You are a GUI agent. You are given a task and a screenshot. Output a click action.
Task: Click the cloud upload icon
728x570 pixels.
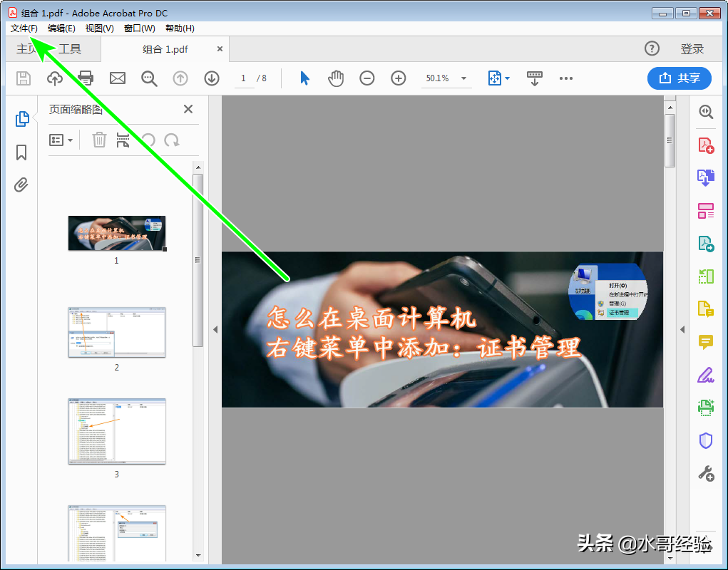click(x=55, y=78)
